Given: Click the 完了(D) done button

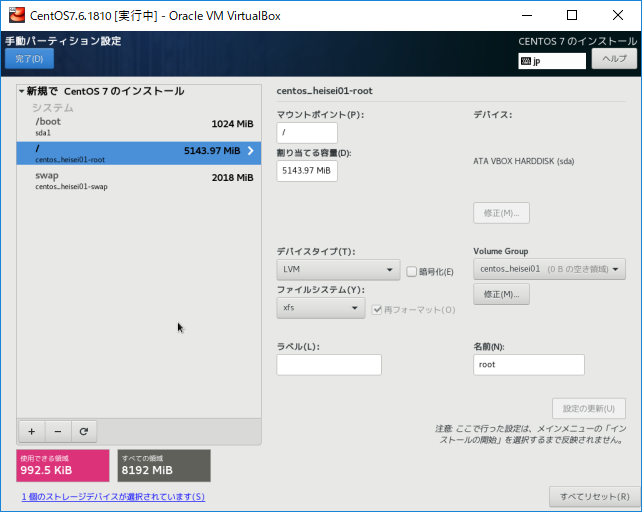Looking at the screenshot, I should click(29, 59).
